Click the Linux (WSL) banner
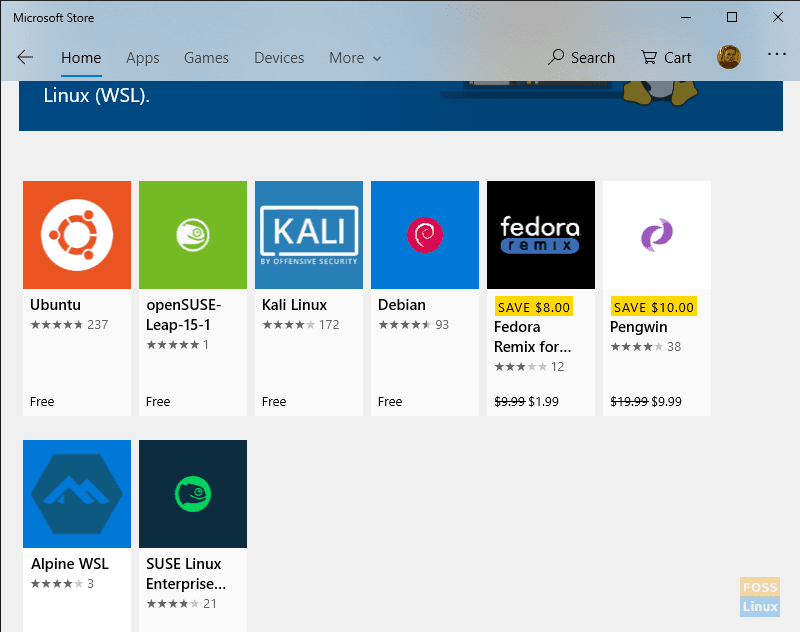Viewport: 800px width, 632px height. tap(401, 106)
